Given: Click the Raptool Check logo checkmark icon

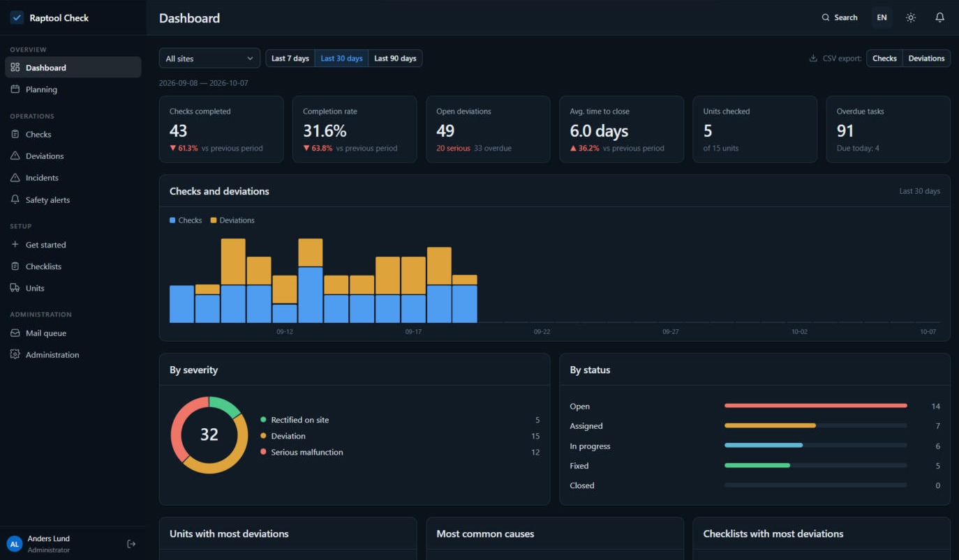Looking at the screenshot, I should [x=17, y=18].
